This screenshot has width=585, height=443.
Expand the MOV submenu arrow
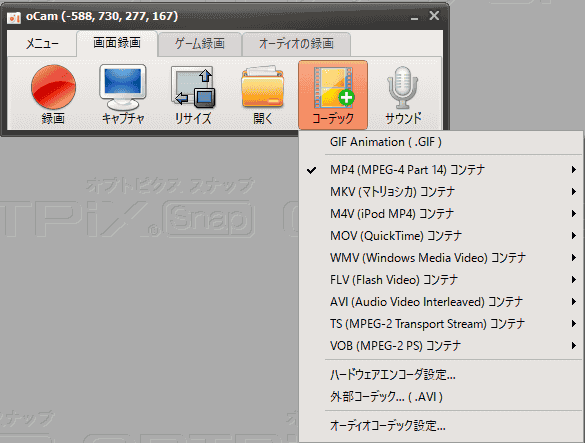573,236
